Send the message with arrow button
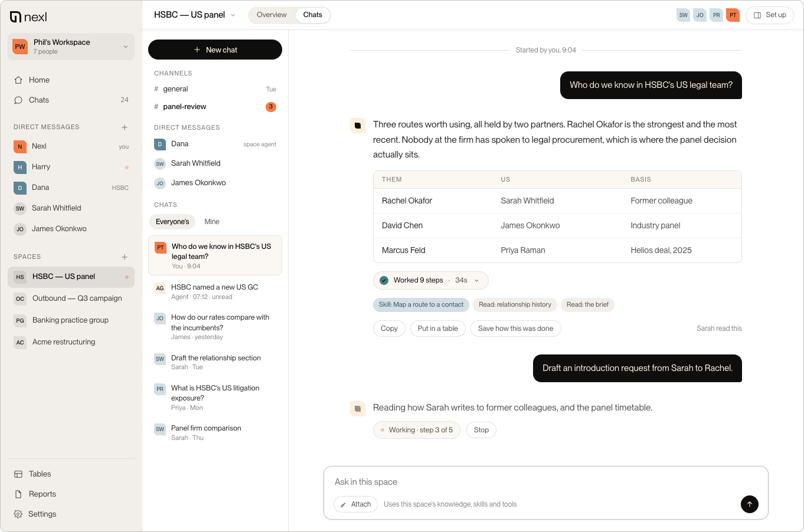The image size is (804, 532). pyautogui.click(x=750, y=504)
